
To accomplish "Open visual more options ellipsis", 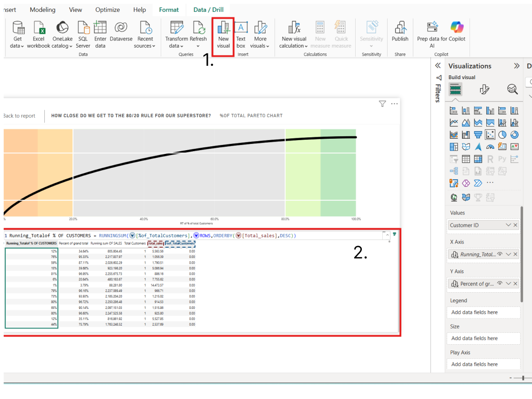I will point(394,104).
